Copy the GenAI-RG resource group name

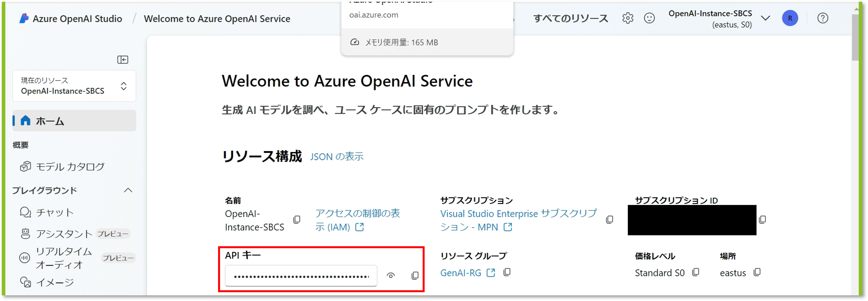(507, 272)
